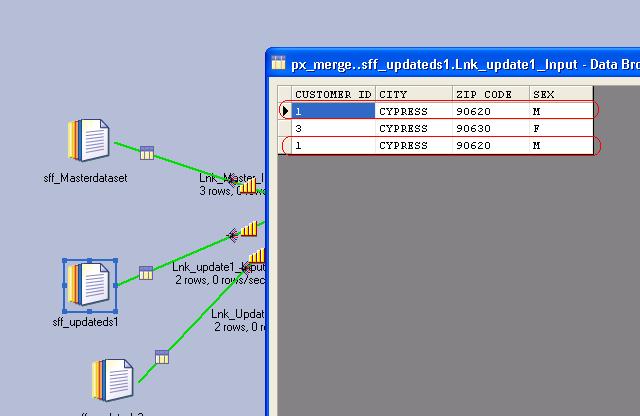Select row header of the second row

pos(284,128)
